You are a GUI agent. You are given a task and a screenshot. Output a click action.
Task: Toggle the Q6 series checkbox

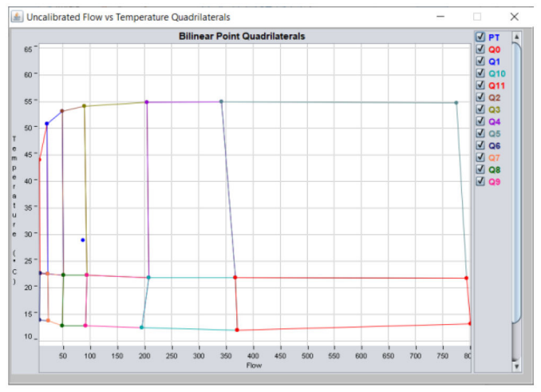point(480,145)
